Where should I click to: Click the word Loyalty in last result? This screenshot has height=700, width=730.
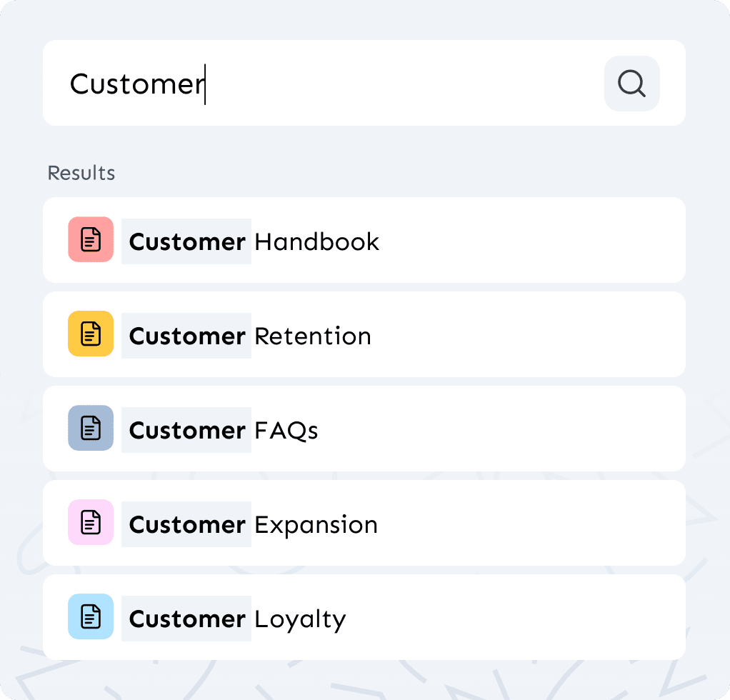(x=299, y=619)
